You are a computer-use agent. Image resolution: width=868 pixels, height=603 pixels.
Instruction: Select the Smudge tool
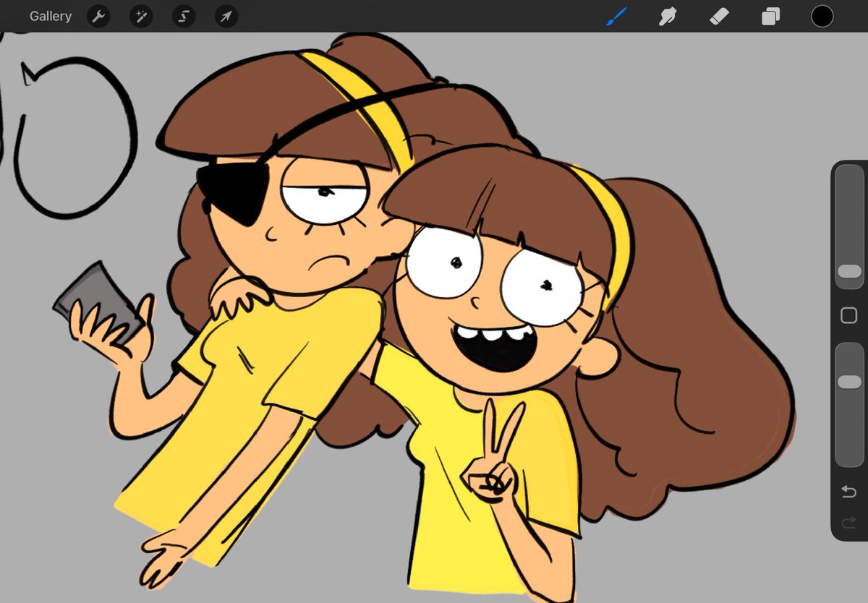668,16
